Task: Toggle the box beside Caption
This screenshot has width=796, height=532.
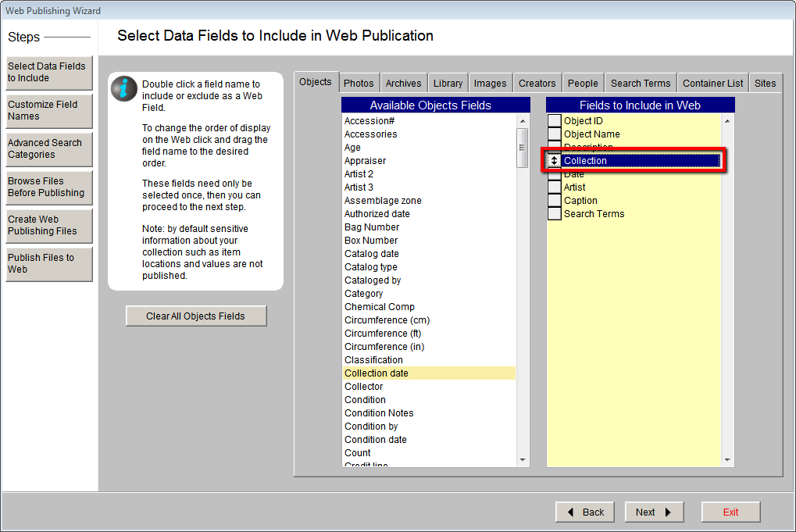Action: 555,201
